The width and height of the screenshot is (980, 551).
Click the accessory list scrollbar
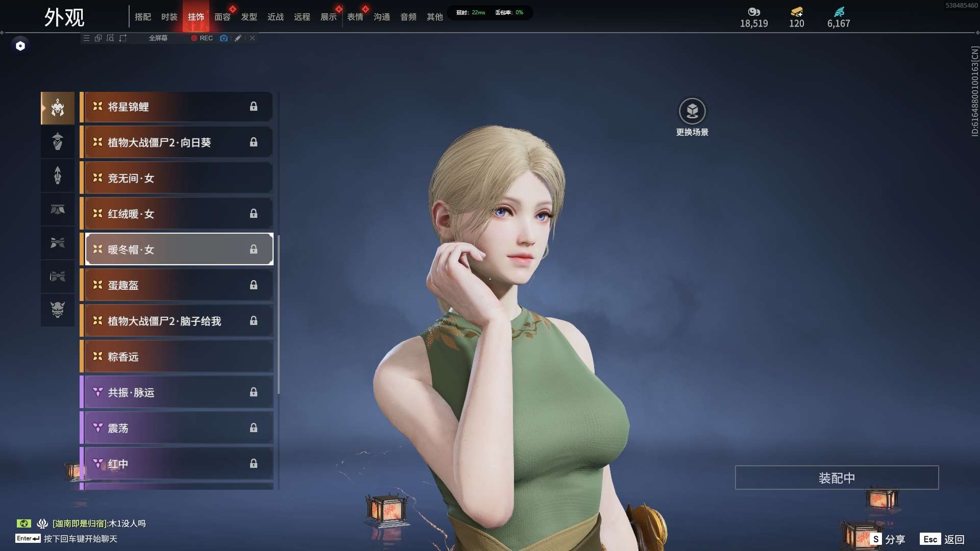click(279, 314)
